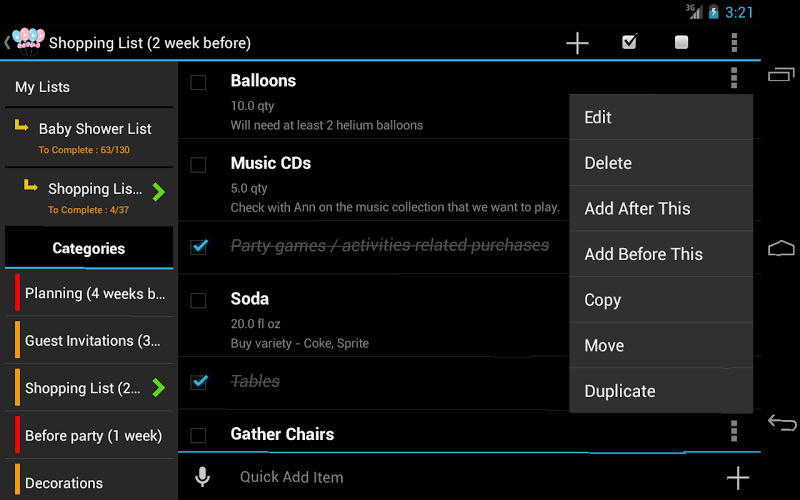Tap the microphone voice input icon

(202, 477)
